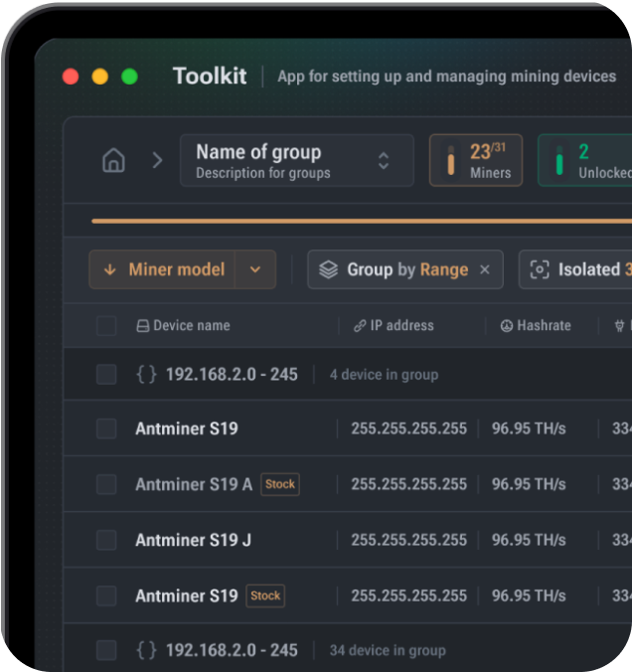Click the Toolkit app title
This screenshot has width=632, height=672.
[x=210, y=76]
